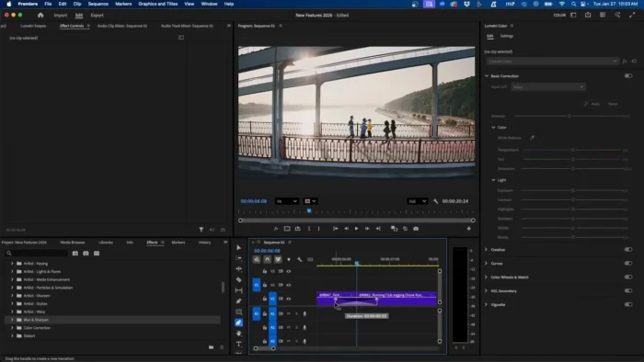Toggle the Curves section switch
The width and height of the screenshot is (644, 362).
[628, 263]
